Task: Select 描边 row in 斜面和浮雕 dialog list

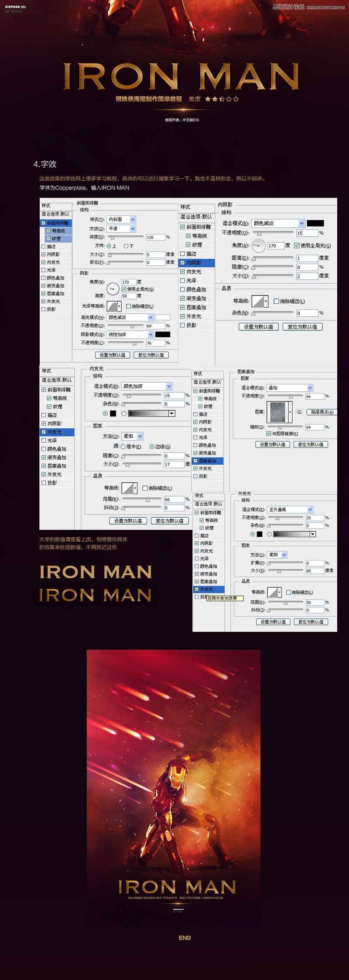Action: [56, 247]
